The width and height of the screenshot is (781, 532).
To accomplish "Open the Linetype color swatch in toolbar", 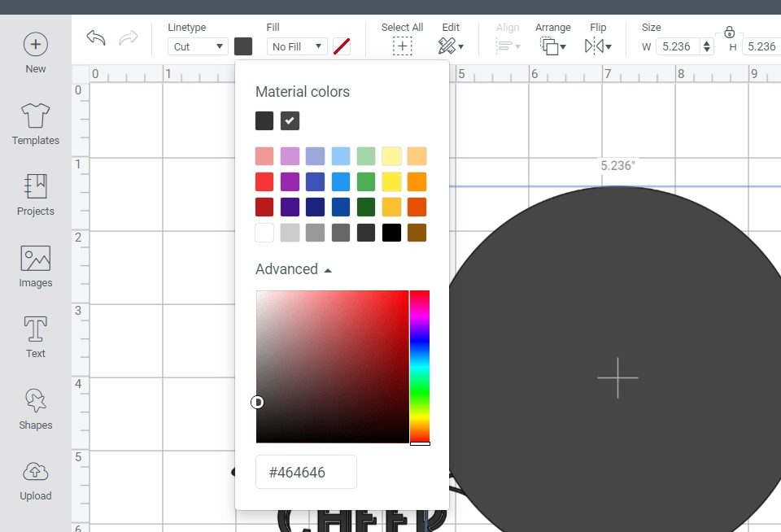I will click(243, 46).
